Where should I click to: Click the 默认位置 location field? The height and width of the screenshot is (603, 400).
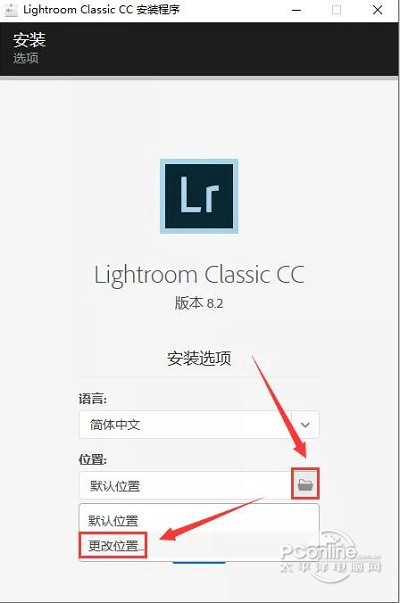[185, 486]
